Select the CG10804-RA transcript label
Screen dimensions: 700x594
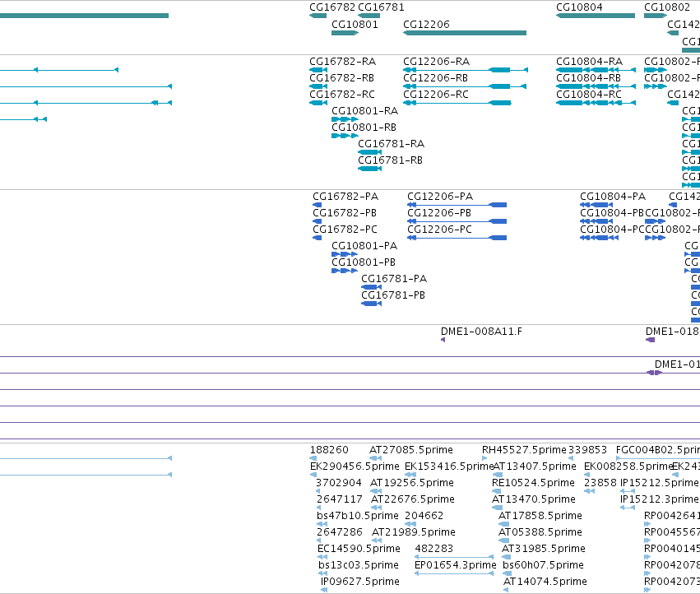[589, 61]
